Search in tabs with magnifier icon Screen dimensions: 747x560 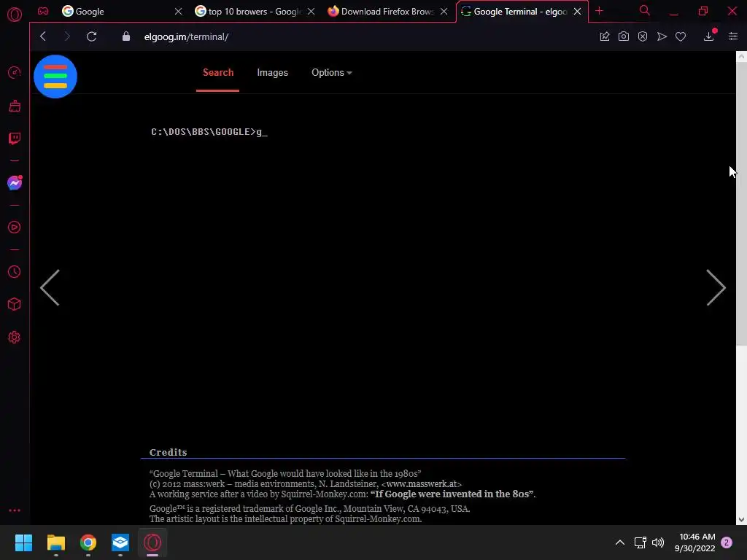click(645, 10)
